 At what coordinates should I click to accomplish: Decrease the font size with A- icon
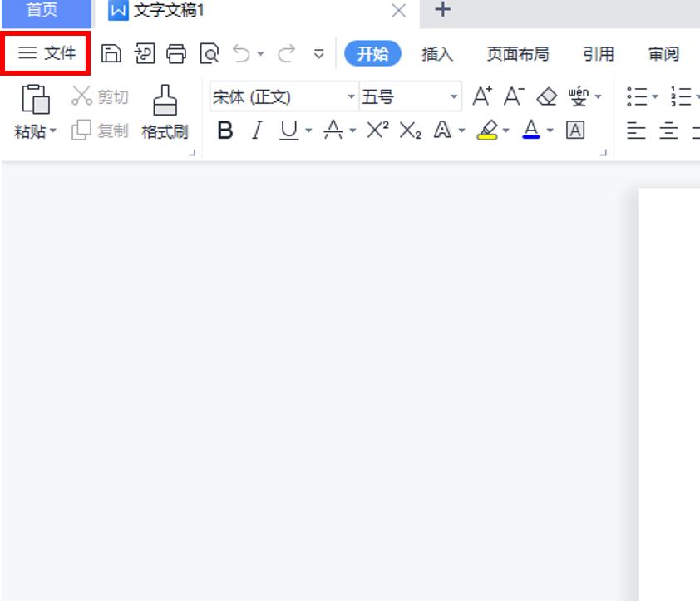pyautogui.click(x=511, y=96)
